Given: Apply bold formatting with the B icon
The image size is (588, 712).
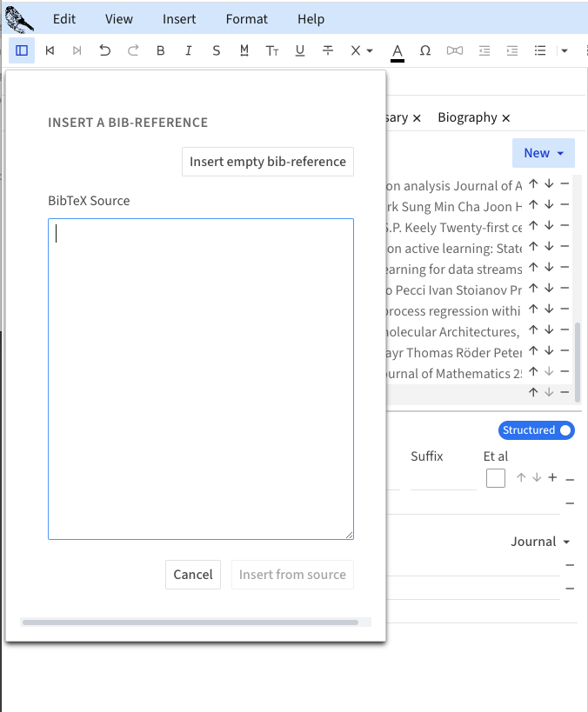Looking at the screenshot, I should point(161,50).
